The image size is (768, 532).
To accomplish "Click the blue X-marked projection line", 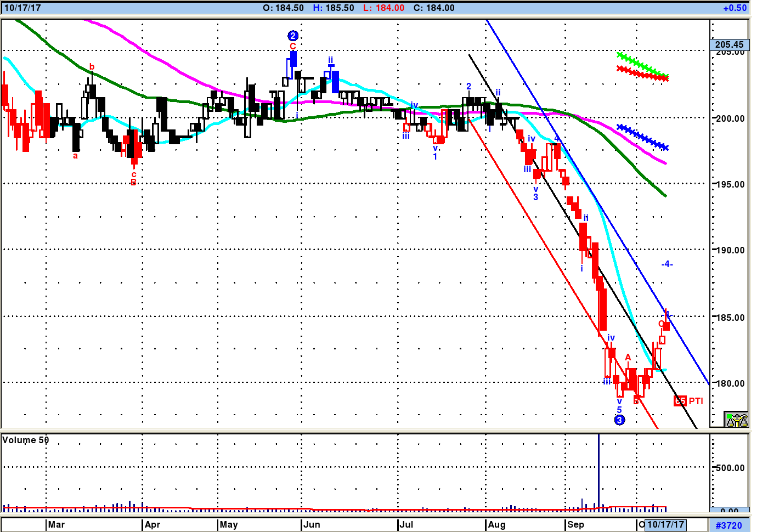I will (642, 137).
